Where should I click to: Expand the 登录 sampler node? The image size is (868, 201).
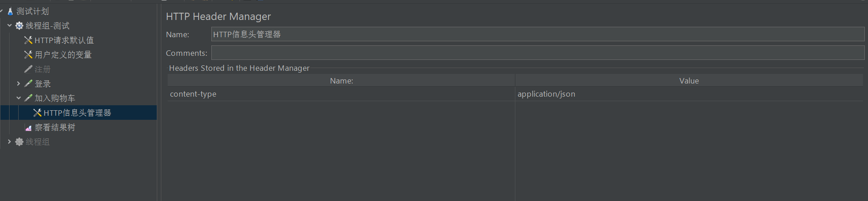tap(18, 84)
